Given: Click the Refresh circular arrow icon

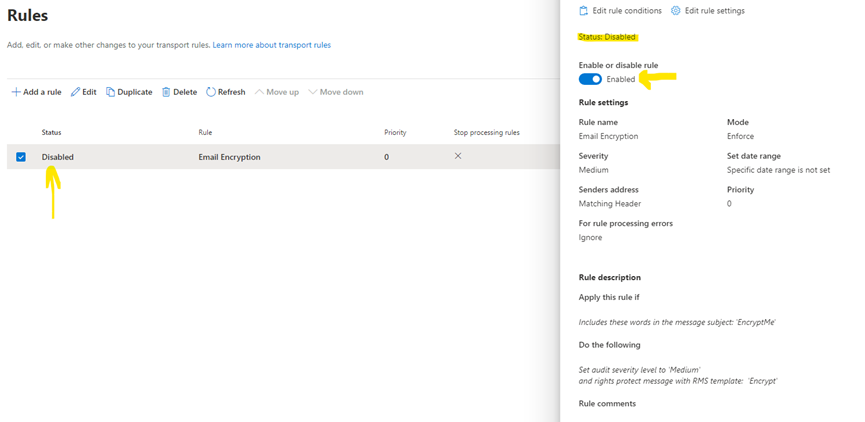Looking at the screenshot, I should tap(211, 92).
